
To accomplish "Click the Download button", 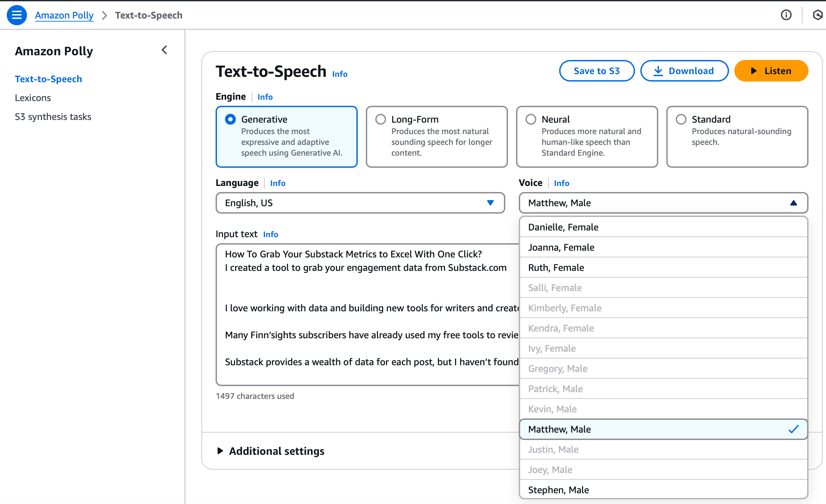I will (x=684, y=71).
